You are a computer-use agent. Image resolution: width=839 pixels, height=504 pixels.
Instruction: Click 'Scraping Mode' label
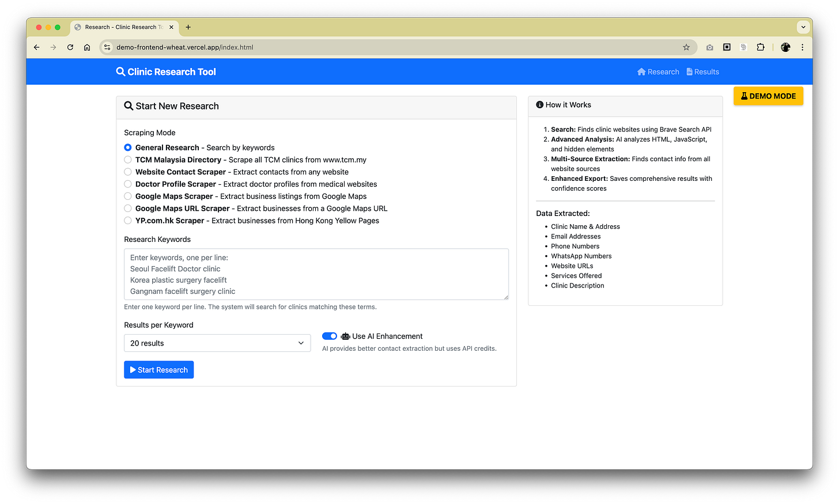pyautogui.click(x=150, y=132)
